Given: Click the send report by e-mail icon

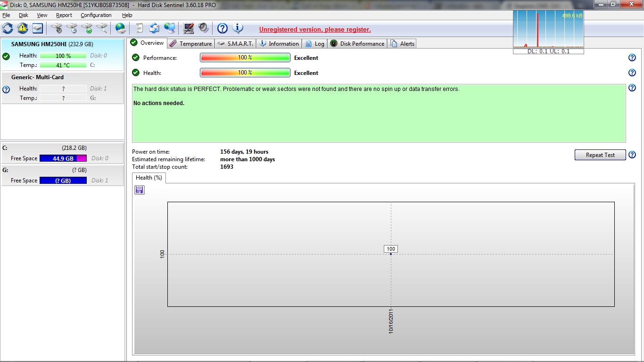Looking at the screenshot, I should tap(154, 28).
